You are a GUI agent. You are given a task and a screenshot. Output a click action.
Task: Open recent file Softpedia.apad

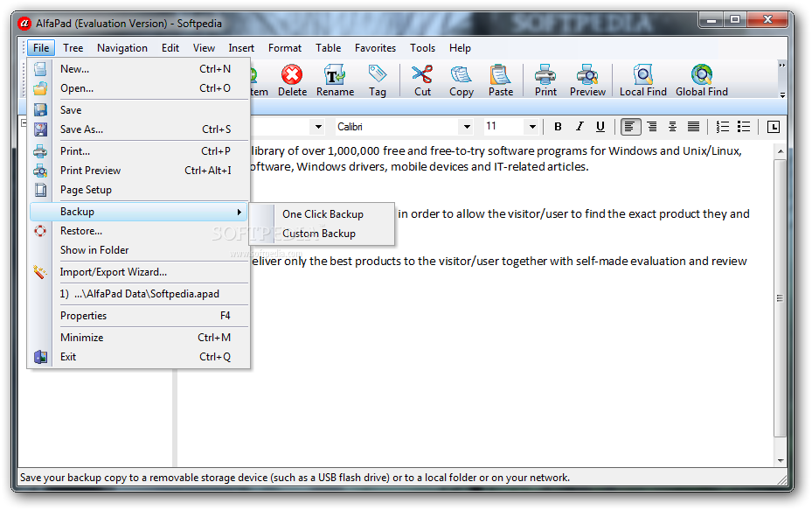click(139, 294)
